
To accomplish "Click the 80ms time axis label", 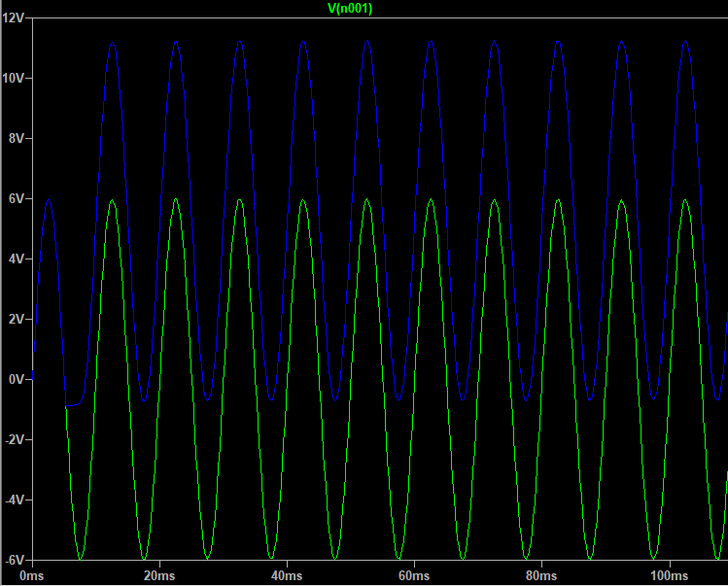I will [x=541, y=576].
